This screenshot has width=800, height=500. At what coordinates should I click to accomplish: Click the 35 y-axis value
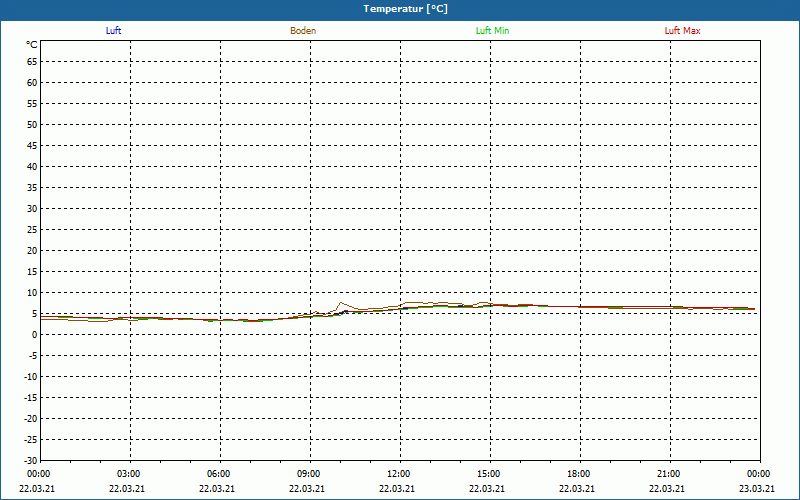[32, 188]
